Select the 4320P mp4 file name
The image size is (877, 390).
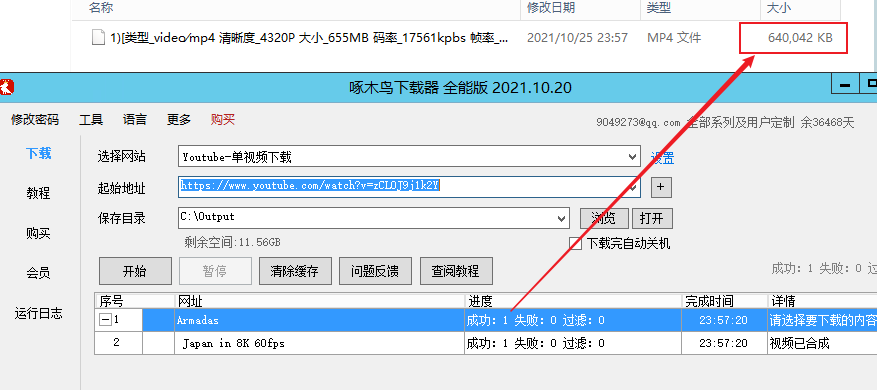point(309,38)
